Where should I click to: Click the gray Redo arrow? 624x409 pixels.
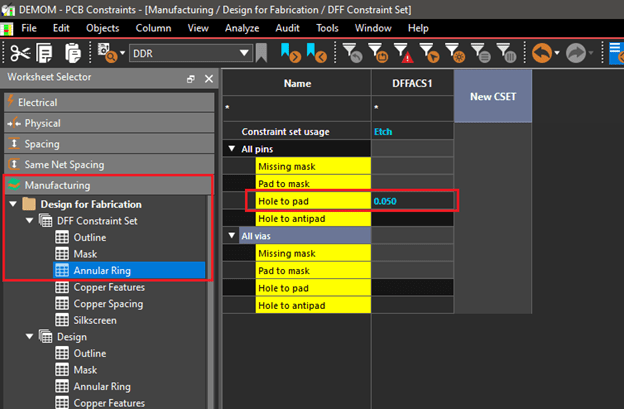point(576,53)
